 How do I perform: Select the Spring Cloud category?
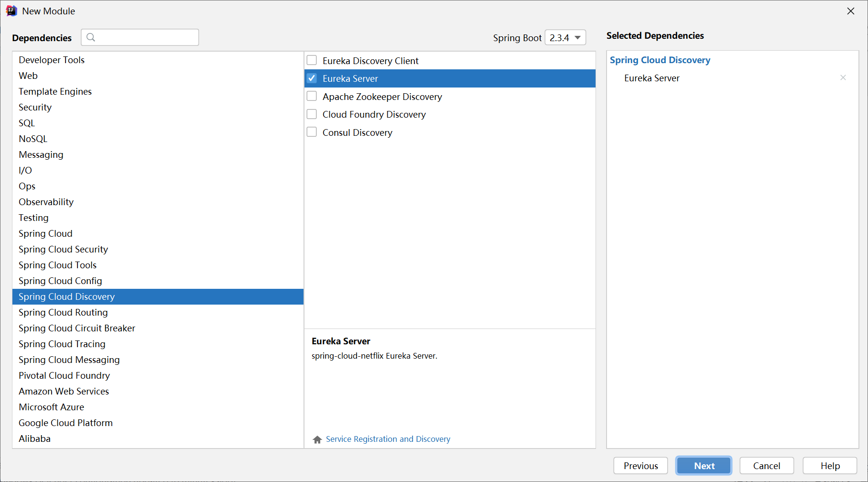[158, 233]
